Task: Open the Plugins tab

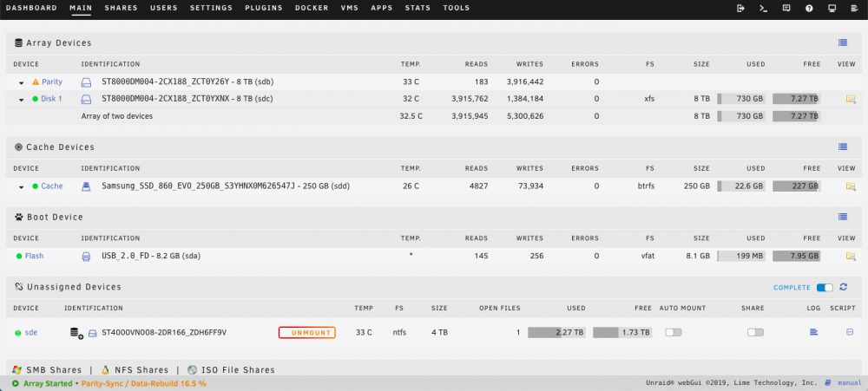Action: (x=264, y=9)
